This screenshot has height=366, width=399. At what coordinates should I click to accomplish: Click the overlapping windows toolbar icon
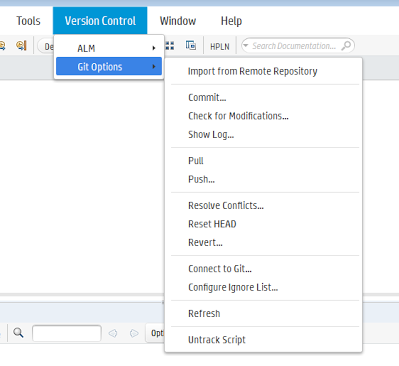coord(191,45)
